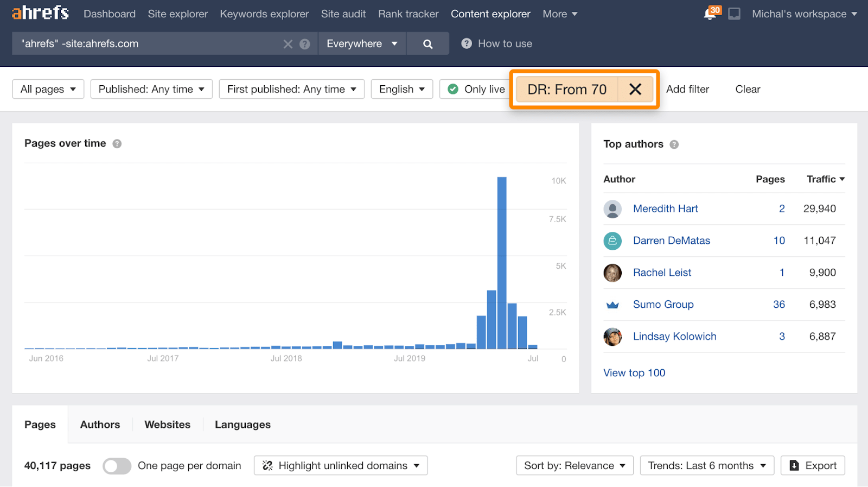Click the screen icon near workspace name

point(734,14)
